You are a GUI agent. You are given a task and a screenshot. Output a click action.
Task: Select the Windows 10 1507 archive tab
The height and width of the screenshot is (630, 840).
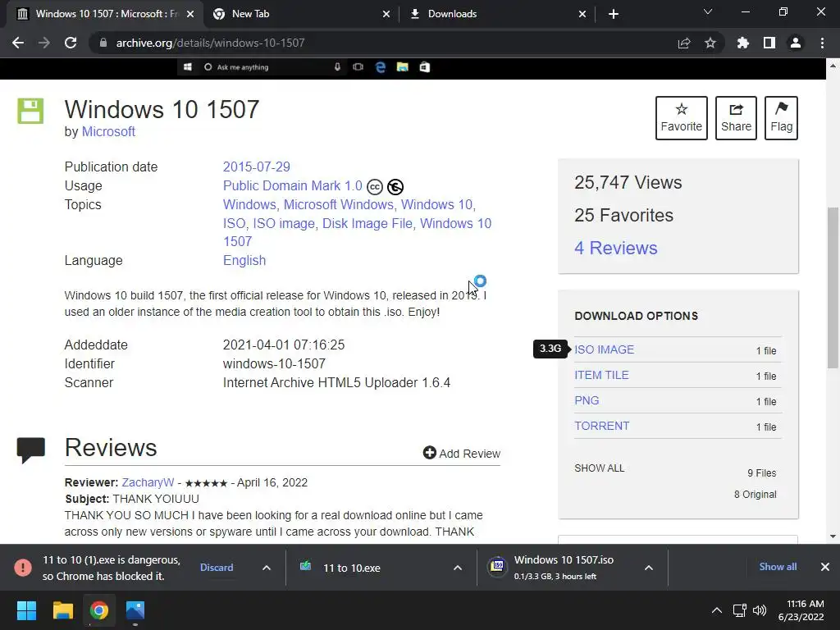click(106, 14)
